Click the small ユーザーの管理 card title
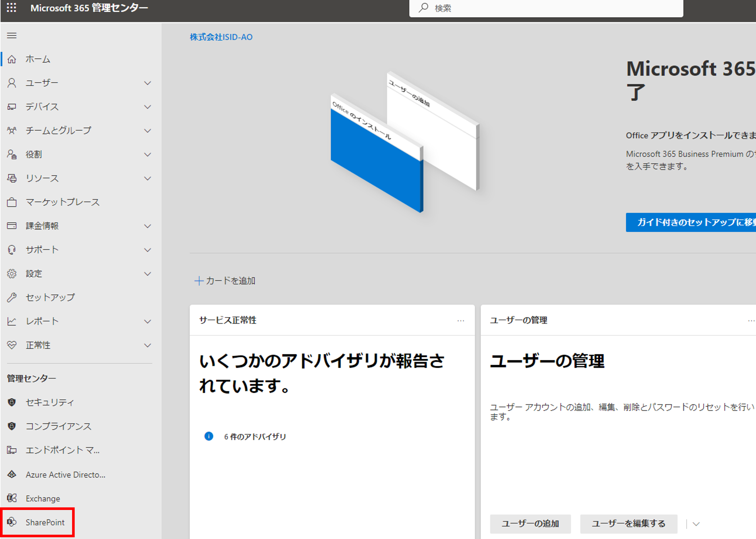The image size is (756, 539). click(519, 320)
